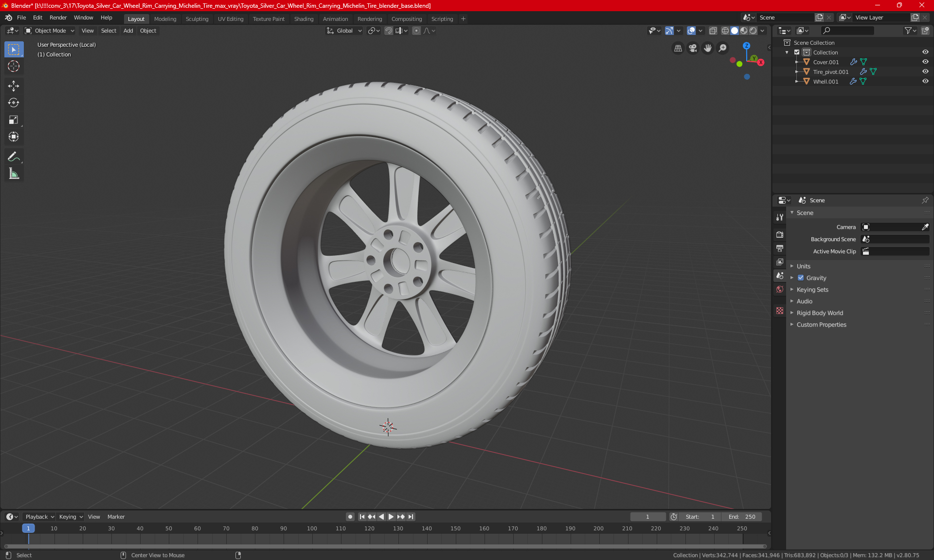Select the Annotate tool

coord(14,157)
